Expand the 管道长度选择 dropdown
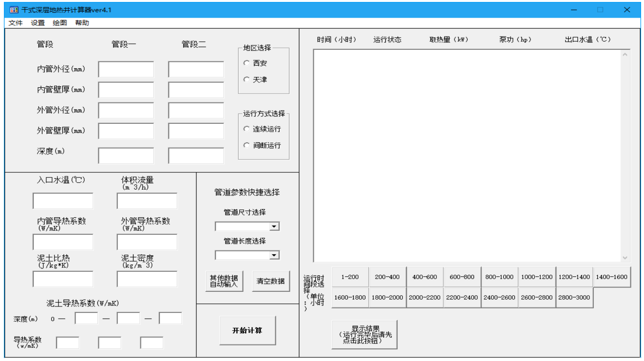This screenshot has width=644, height=361. (x=274, y=255)
